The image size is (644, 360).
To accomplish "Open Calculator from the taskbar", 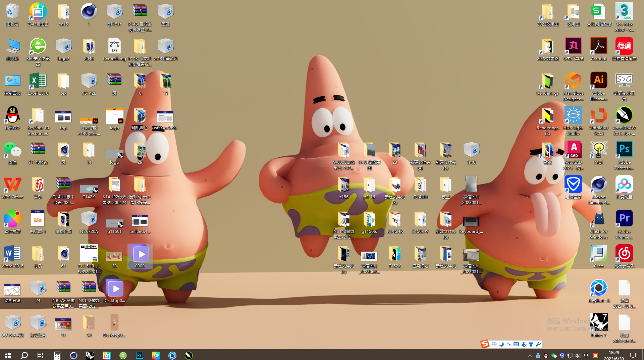I will pyautogui.click(x=57, y=355).
